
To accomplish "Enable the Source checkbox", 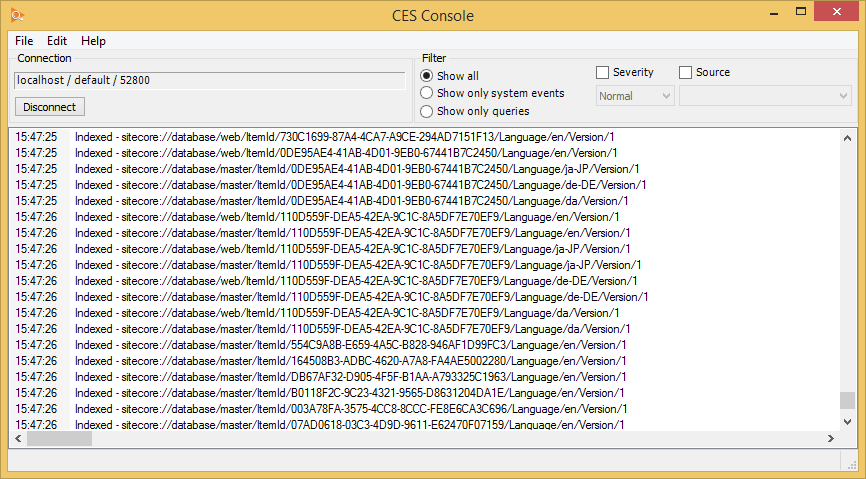I will click(x=685, y=72).
